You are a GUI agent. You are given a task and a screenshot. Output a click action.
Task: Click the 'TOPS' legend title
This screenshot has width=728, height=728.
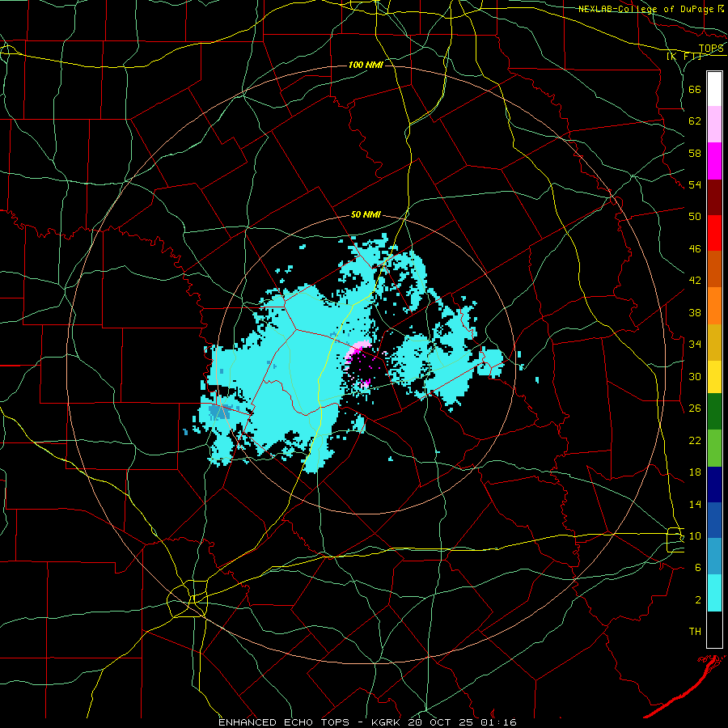pos(711,49)
